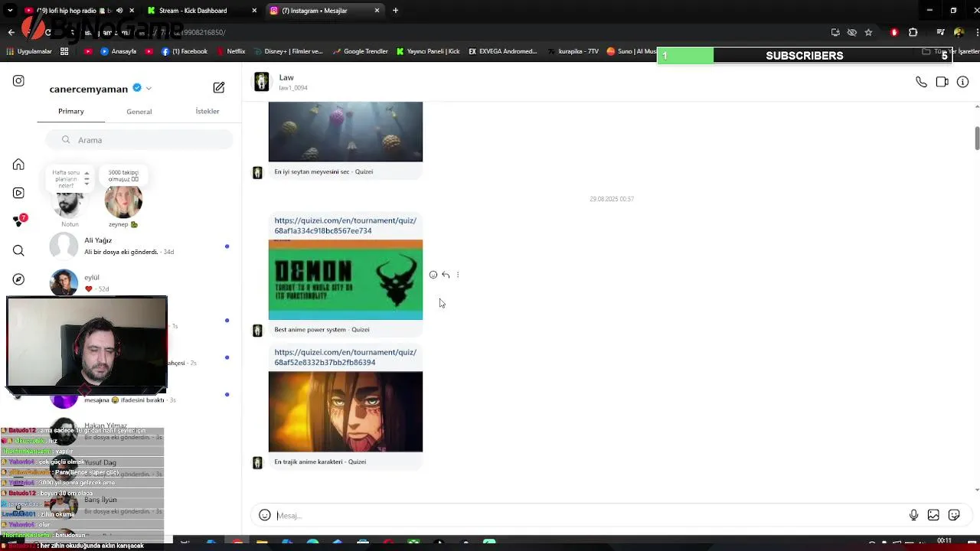Open the Netflix bookmark
Image resolution: width=980 pixels, height=551 pixels.
point(230,51)
